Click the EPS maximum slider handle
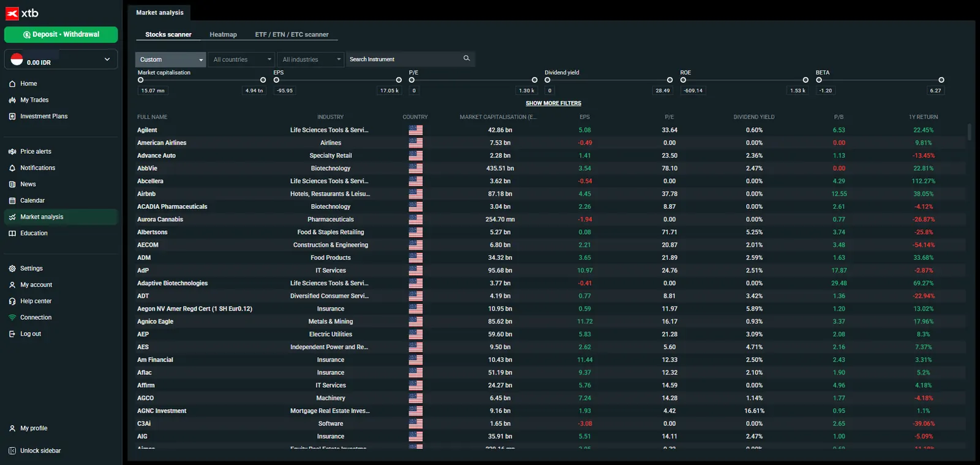Image resolution: width=980 pixels, height=465 pixels. 399,80
